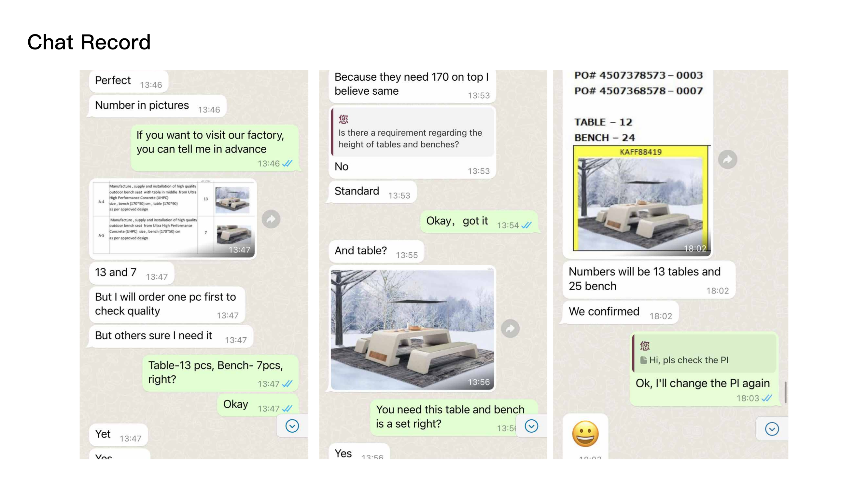
Task: Select 'We confirmed' message bubble
Action: point(620,312)
